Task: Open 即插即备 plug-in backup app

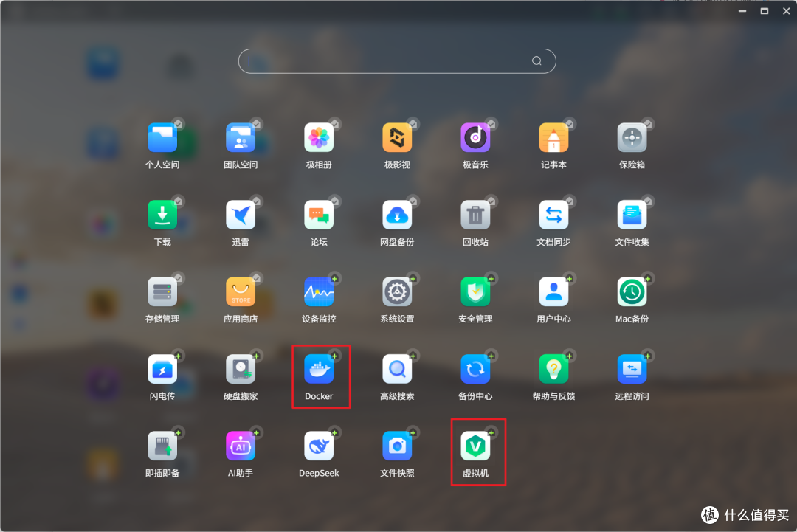Action: (x=162, y=446)
